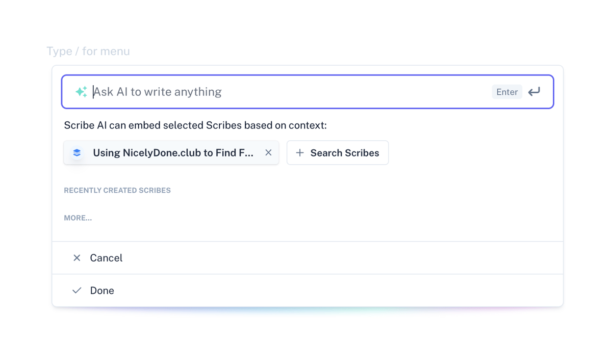Remove the NicelyDone.club scribe via its X
The width and height of the screenshot is (612, 364).
pos(269,152)
